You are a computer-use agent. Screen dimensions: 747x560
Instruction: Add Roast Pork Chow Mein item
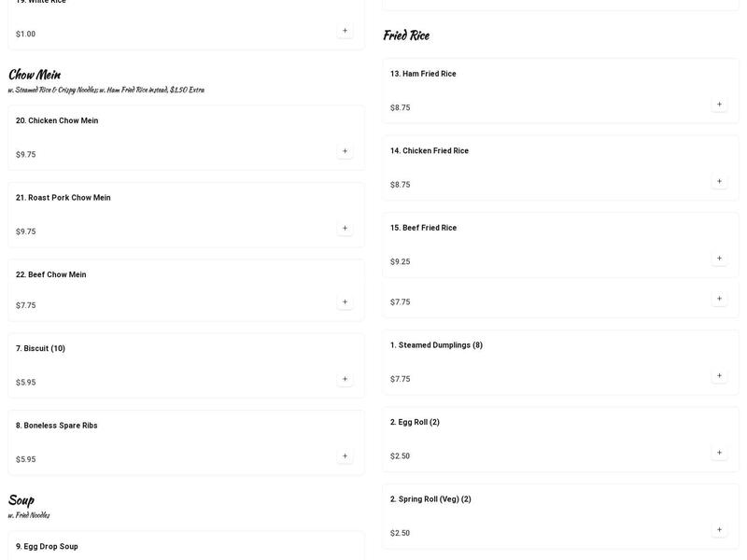345,228
